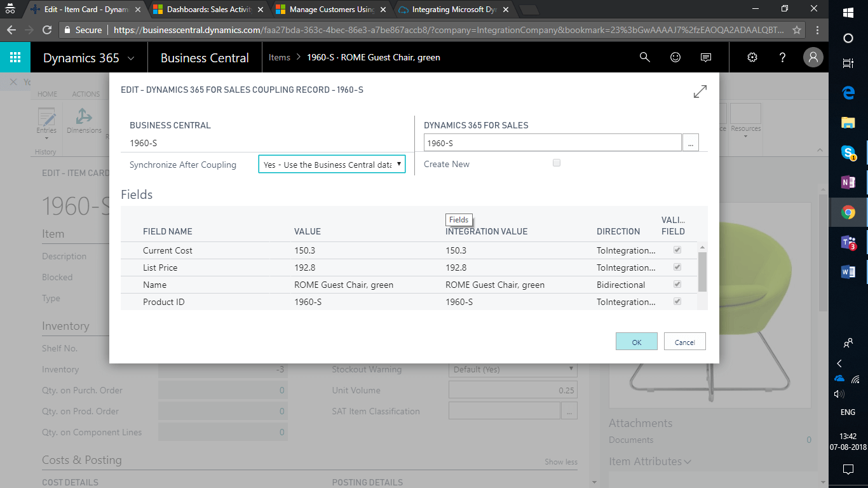Screen dimensions: 868x488
Task: Toggle Validate Field checkbox for Current Cost
Action: [x=677, y=250]
